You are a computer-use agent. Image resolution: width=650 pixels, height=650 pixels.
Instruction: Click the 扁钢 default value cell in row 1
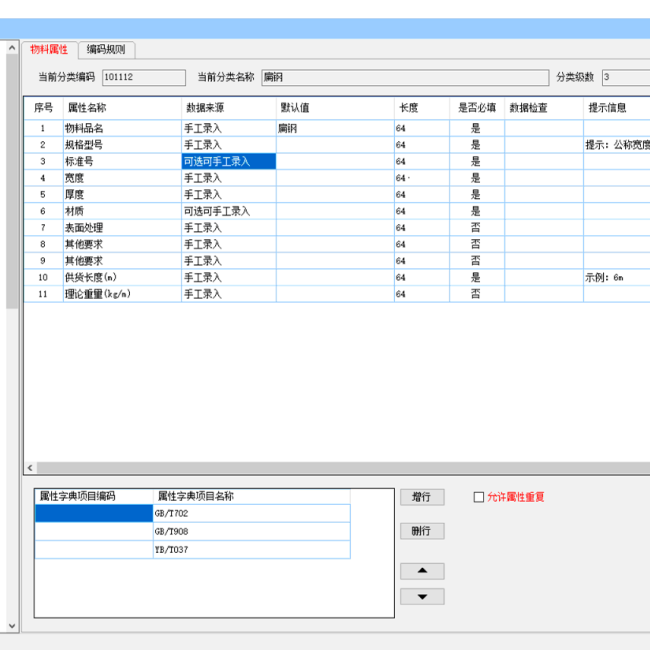[x=335, y=128]
